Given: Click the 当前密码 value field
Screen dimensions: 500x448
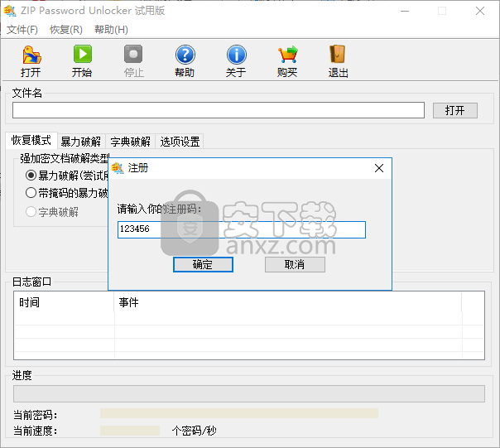Looking at the screenshot, I should click(239, 413).
